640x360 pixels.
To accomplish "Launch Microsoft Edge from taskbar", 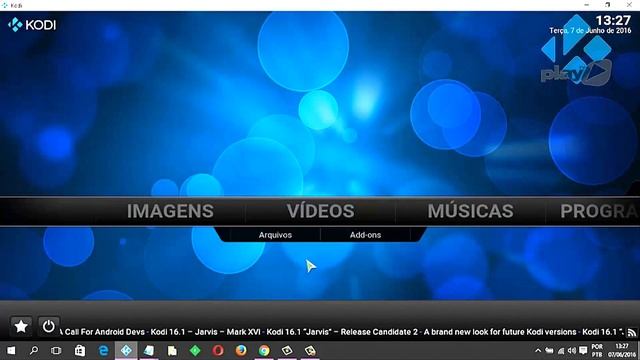I will 103,351.
